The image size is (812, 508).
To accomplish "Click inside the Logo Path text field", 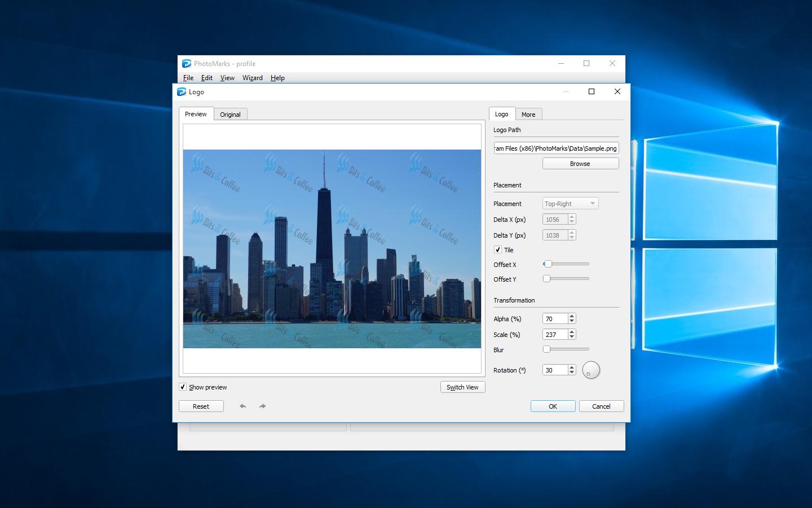I will [556, 148].
